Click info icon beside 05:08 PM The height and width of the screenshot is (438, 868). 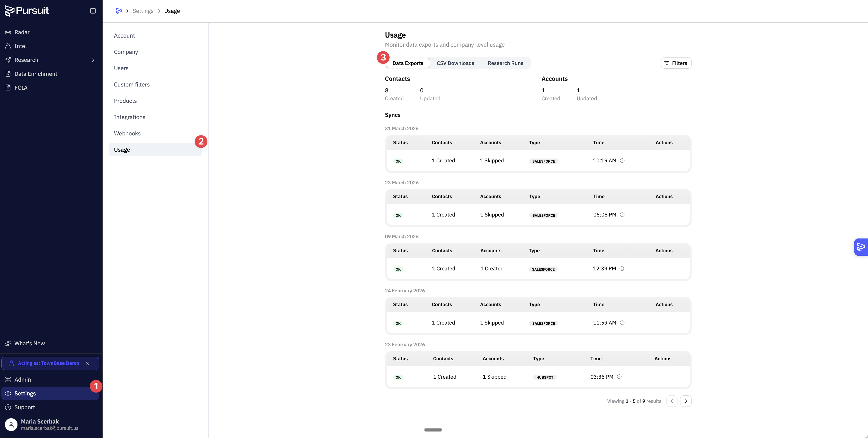622,215
